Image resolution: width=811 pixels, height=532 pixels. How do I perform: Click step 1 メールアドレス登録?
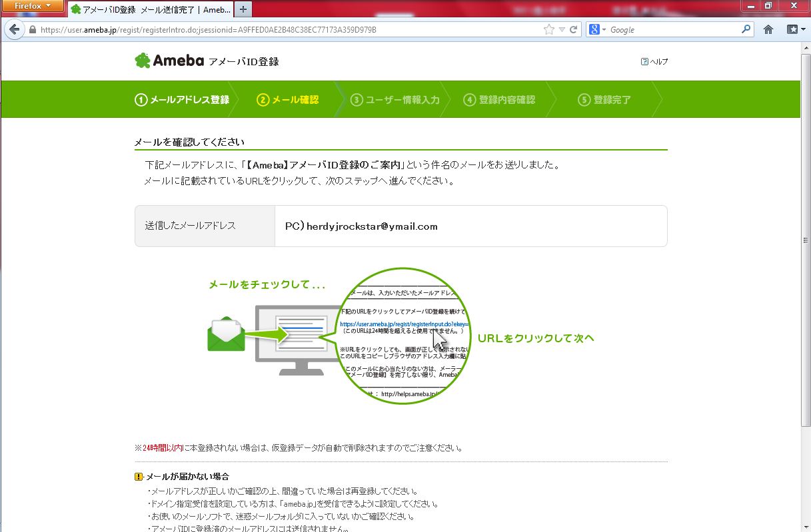[182, 100]
